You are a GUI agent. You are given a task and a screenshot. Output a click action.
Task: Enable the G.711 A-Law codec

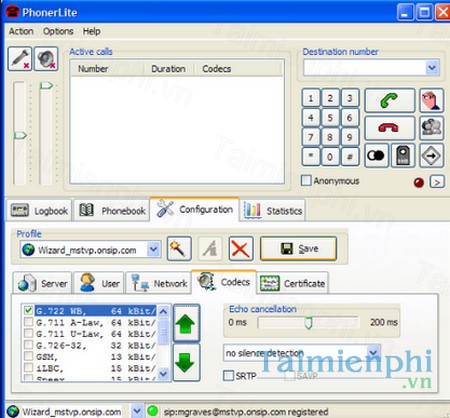(x=28, y=322)
